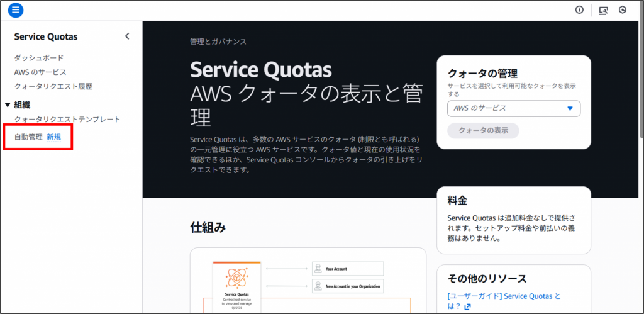Click the Service Quotas sidebar title

(46, 36)
